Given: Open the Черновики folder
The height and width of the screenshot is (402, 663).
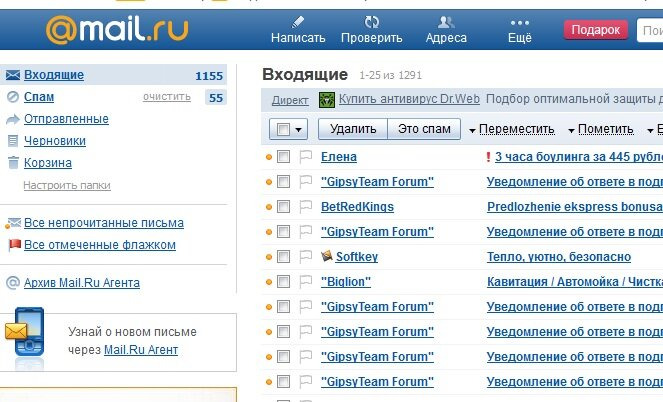Looking at the screenshot, I should coord(55,141).
